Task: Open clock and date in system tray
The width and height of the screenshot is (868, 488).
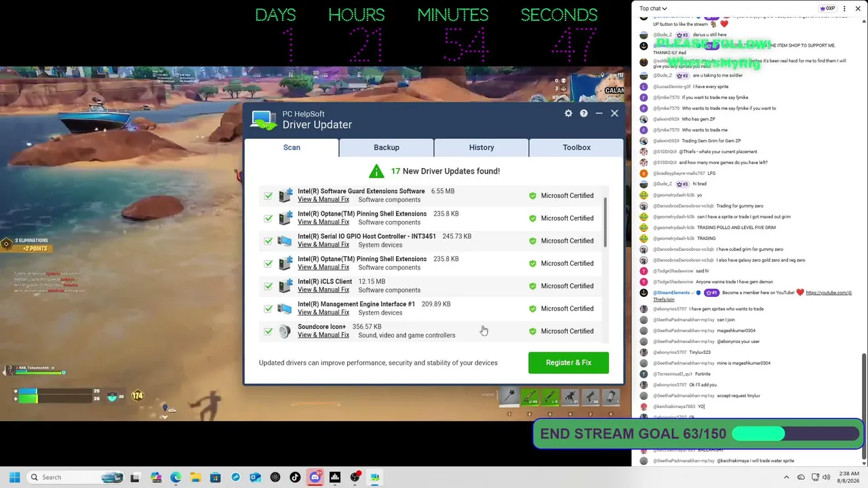Action: [x=849, y=477]
